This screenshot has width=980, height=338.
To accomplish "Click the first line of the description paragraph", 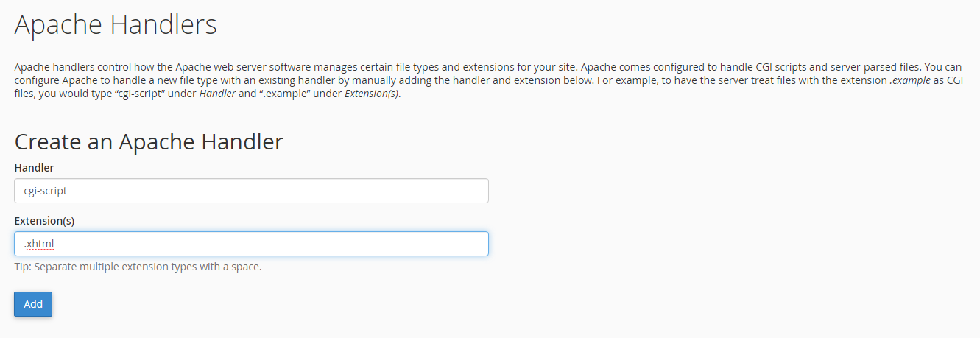I will 488,66.
